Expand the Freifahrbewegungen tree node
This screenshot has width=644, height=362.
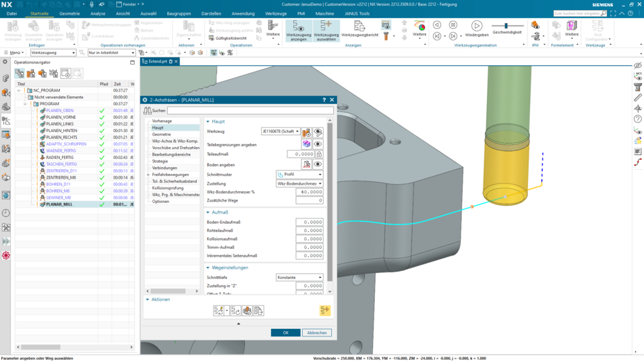[148, 175]
